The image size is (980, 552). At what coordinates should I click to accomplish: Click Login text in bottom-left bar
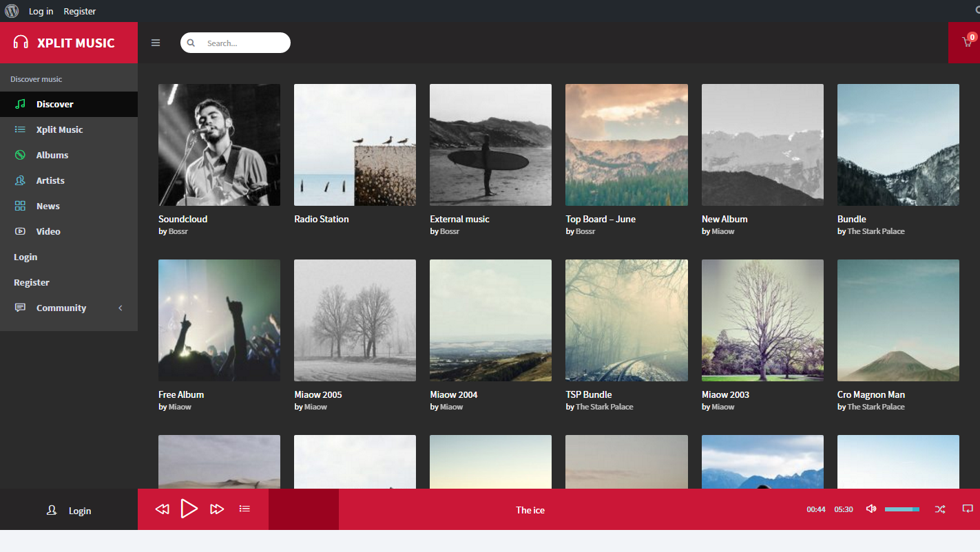point(80,511)
